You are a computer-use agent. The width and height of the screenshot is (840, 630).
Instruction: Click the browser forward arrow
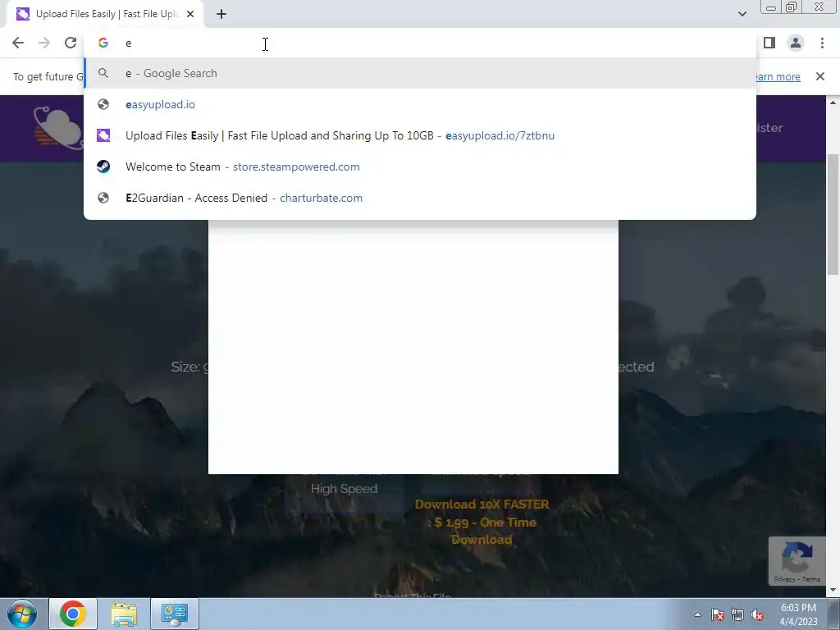coord(44,43)
